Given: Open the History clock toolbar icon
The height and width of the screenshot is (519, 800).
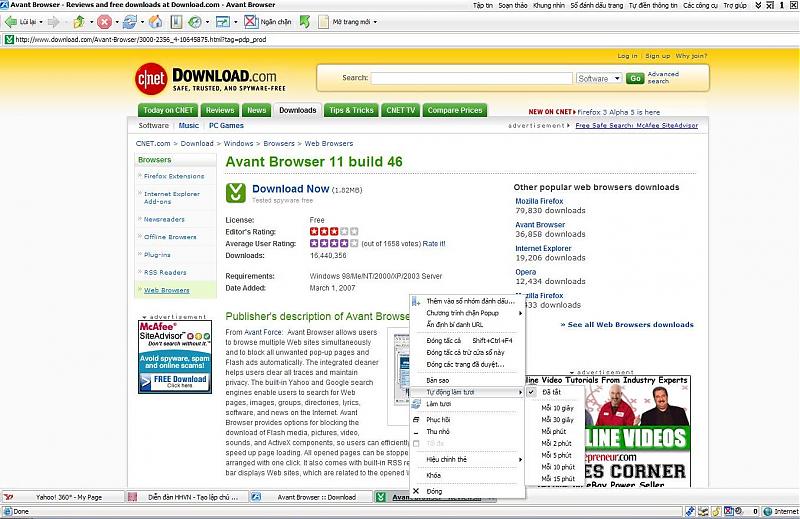Looking at the screenshot, I should coord(195,21).
